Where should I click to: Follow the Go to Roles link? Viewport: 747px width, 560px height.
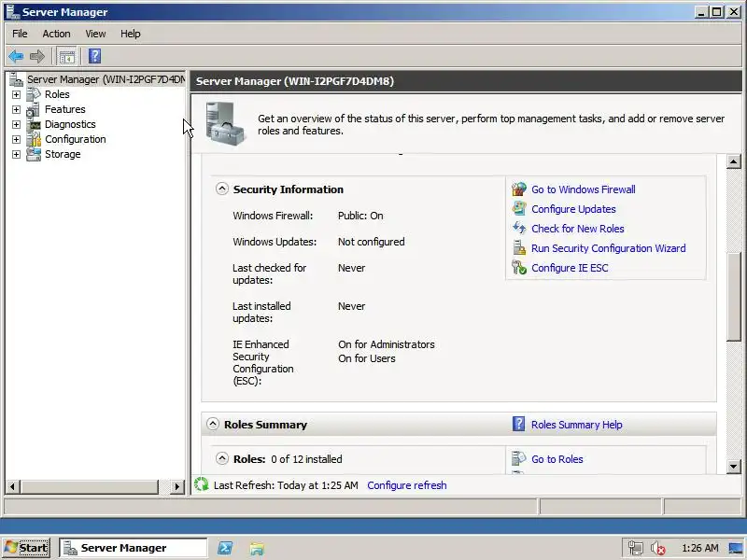coord(557,459)
